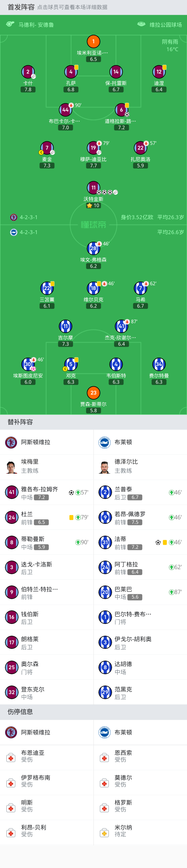Click the Brighton crest in injury section
187x868 pixels.
click(105, 732)
